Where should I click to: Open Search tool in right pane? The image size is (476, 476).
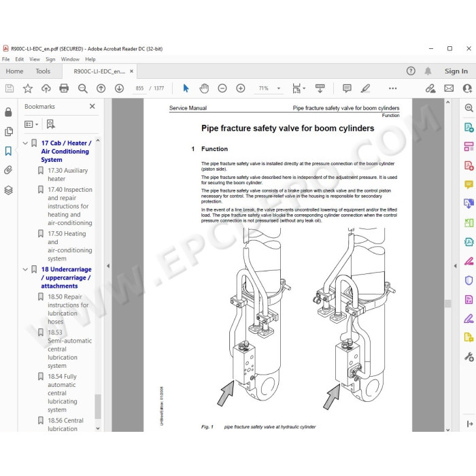[x=469, y=107]
